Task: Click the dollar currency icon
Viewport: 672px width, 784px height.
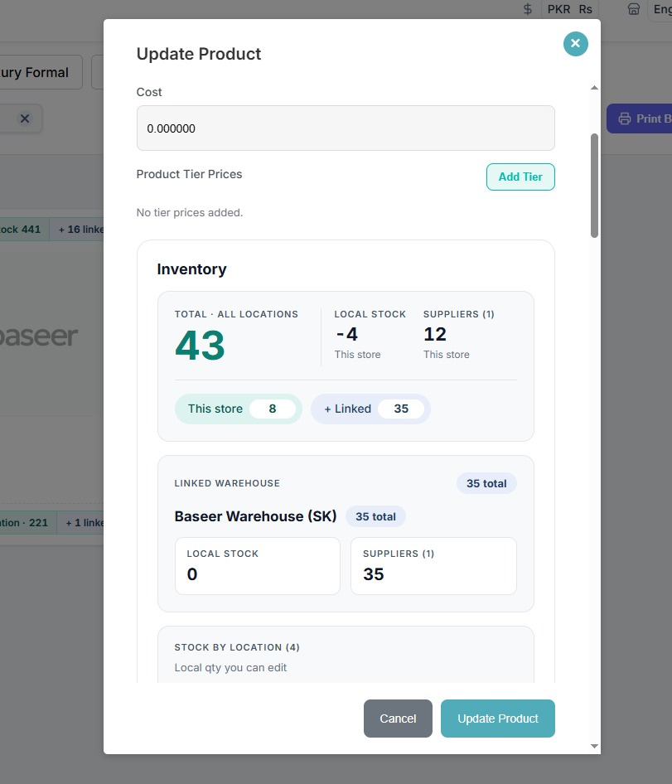Action: coord(528,9)
